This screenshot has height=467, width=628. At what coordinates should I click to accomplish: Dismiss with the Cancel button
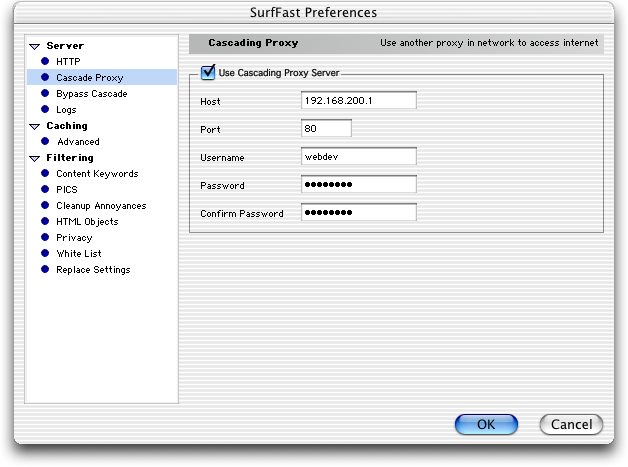click(x=572, y=425)
